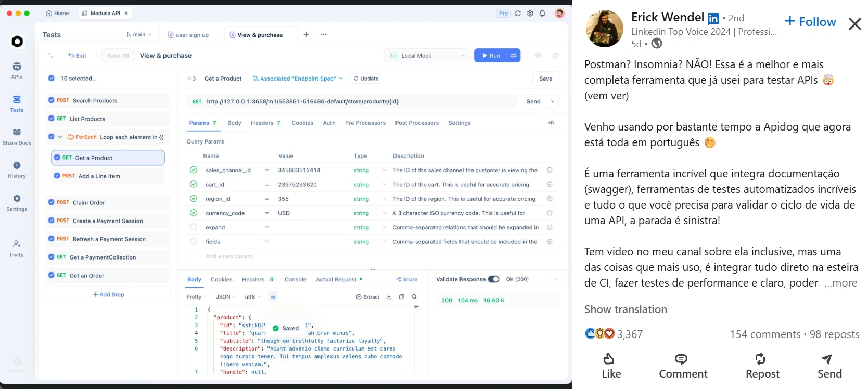Click the LinkedIn Repost icon

click(760, 359)
